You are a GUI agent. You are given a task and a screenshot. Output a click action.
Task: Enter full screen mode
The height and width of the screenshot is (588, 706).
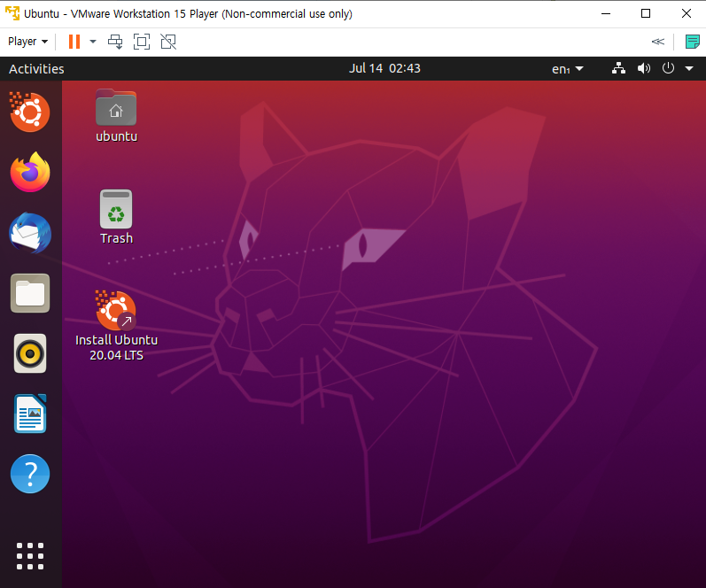point(142,42)
